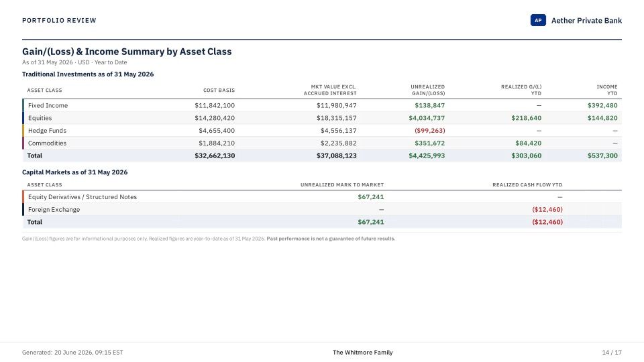The image size is (644, 362).
Task: Click the Capital Markets section heading
Action: tap(74, 172)
